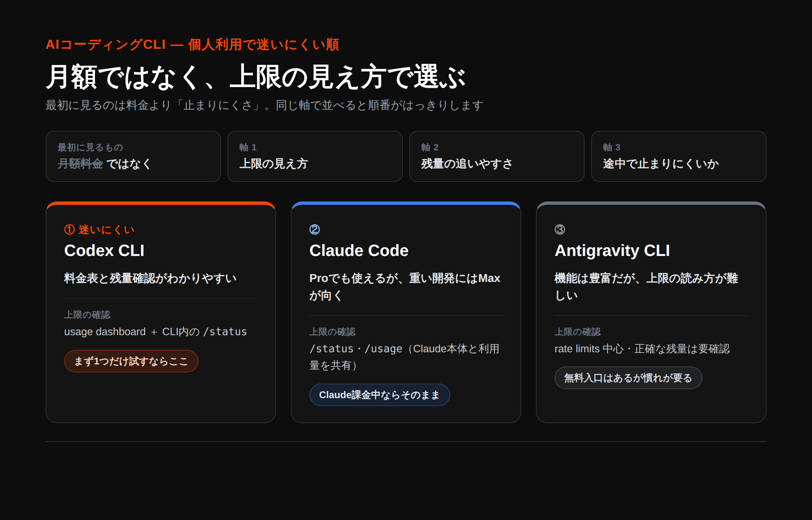Click '上限の確認' label in Codex CLI card
This screenshot has width=812, height=520.
87,314
